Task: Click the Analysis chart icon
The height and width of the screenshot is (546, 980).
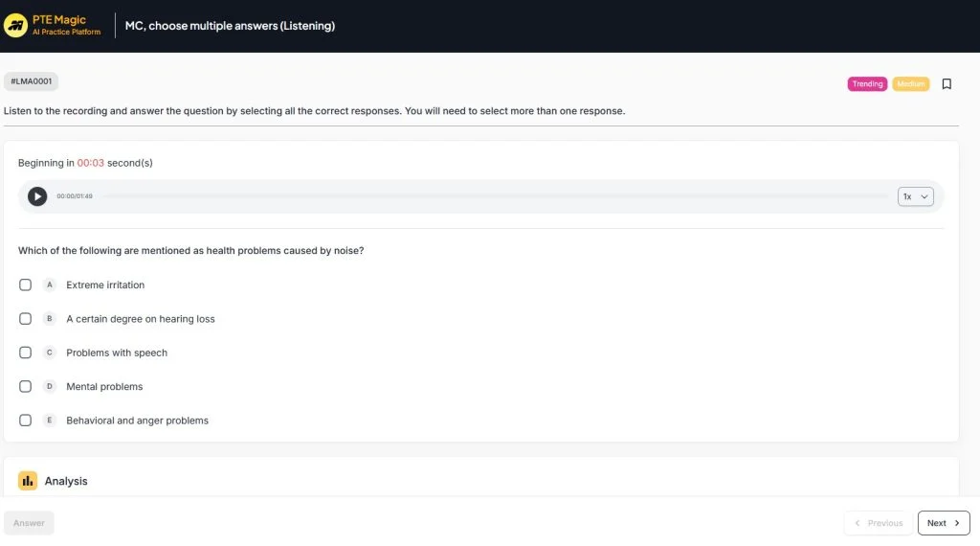Action: (28, 481)
